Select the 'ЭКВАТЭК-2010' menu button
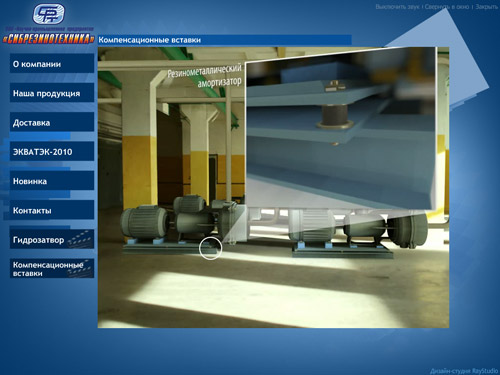This screenshot has height=375, width=500. point(52,152)
